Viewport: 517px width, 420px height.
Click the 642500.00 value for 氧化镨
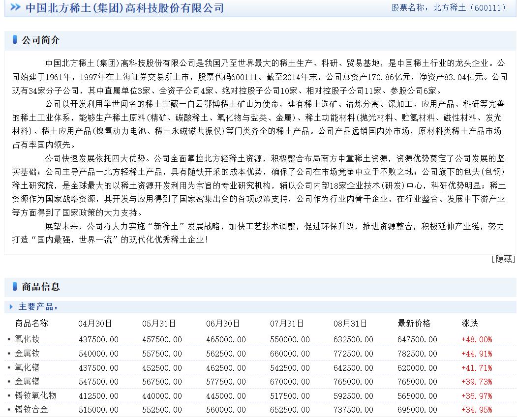point(354,368)
